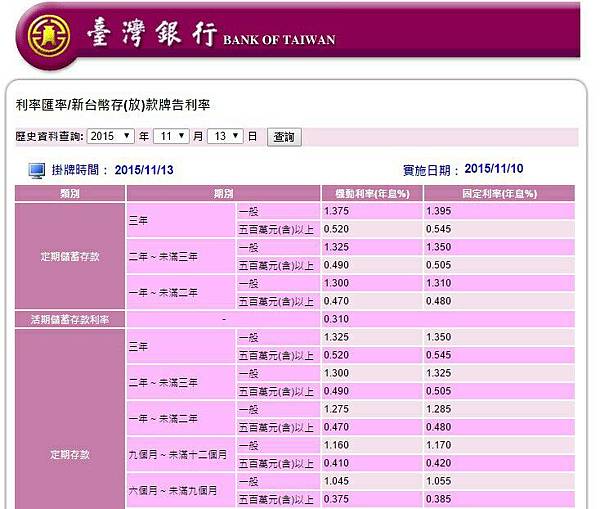
Task: Click the 臺灣銀行 BANK OF TAIWAN banner title
Action: tap(211, 34)
